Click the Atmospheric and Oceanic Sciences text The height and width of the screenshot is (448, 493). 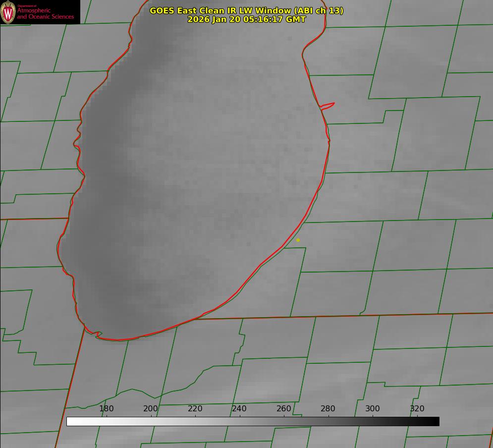pos(46,13)
